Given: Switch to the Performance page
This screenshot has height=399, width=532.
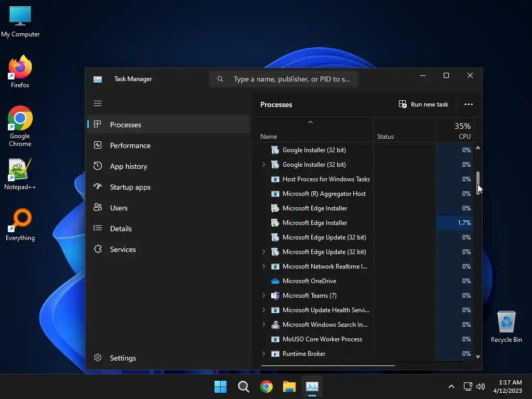Looking at the screenshot, I should (x=169, y=145).
